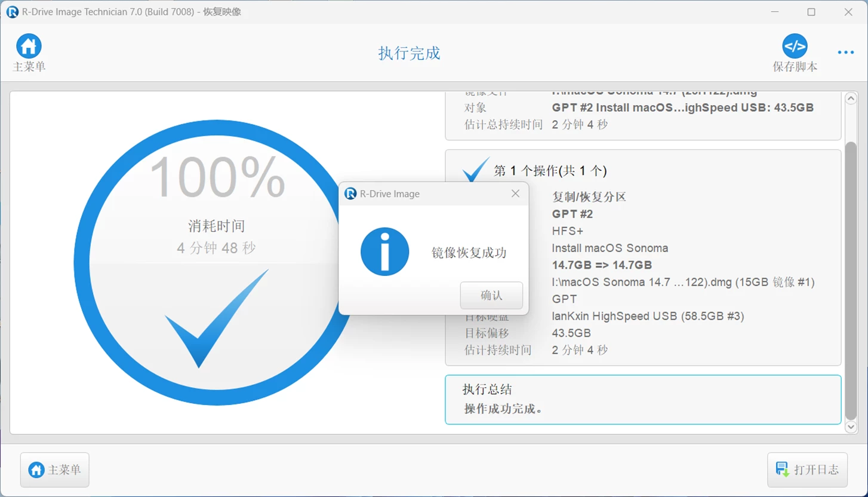Click the R logo in dialog title bar
868x497 pixels.
350,194
